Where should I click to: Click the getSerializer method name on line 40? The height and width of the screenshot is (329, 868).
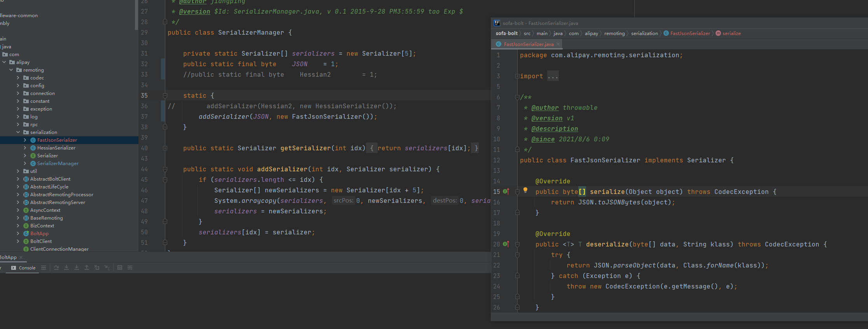(306, 148)
